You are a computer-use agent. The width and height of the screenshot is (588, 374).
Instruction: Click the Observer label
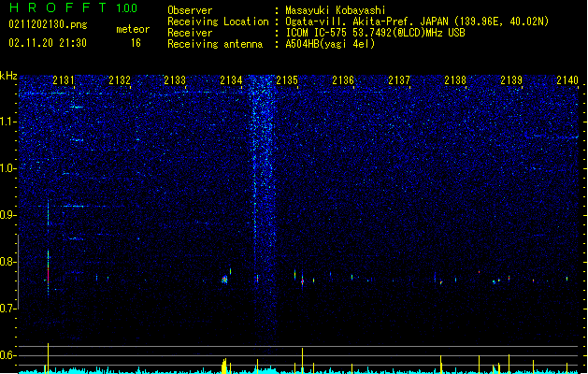click(x=190, y=10)
